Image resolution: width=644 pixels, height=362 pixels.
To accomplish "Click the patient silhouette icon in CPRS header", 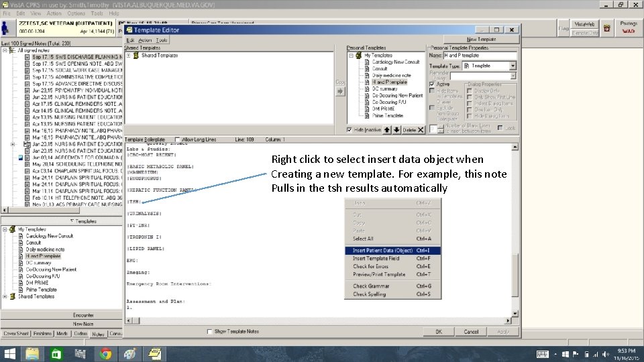I will point(5,28).
